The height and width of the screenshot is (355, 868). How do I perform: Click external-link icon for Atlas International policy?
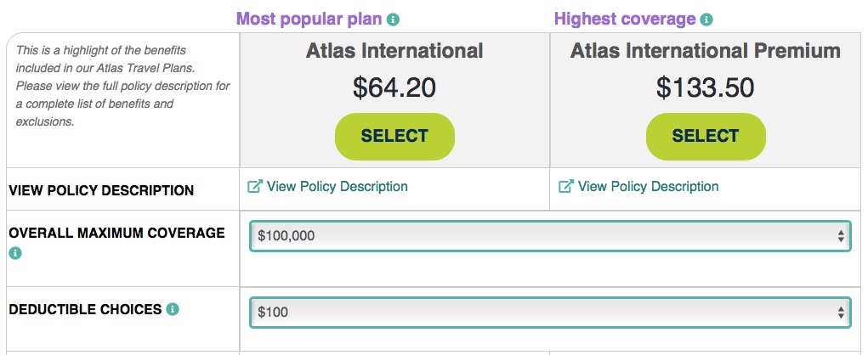pos(255,186)
